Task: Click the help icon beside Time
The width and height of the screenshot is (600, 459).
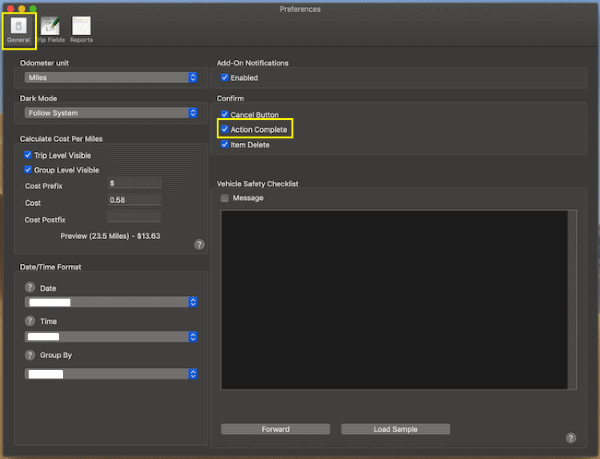Action: [30, 321]
